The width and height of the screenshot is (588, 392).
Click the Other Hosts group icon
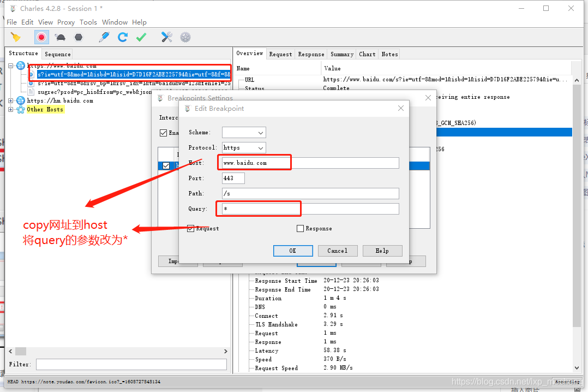pos(21,109)
